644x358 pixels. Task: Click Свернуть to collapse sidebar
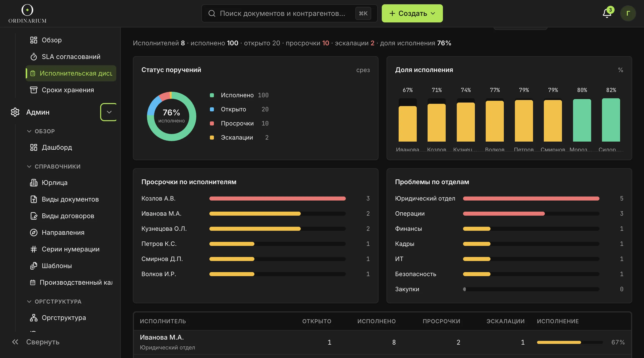(43, 342)
